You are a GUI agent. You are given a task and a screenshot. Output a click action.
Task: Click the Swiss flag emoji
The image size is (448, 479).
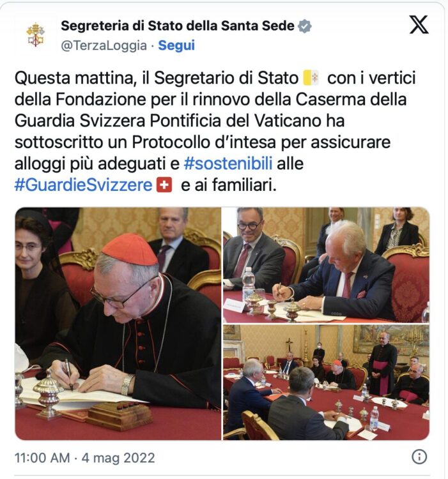[164, 185]
